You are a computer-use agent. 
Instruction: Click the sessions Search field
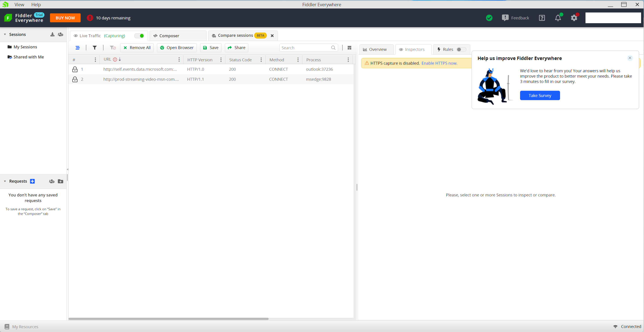[305, 48]
